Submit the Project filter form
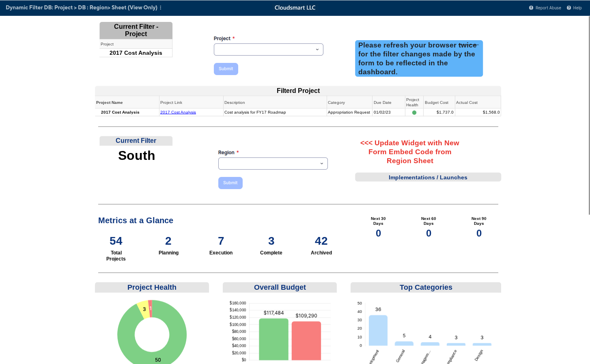This screenshot has height=364, width=590. (226, 69)
